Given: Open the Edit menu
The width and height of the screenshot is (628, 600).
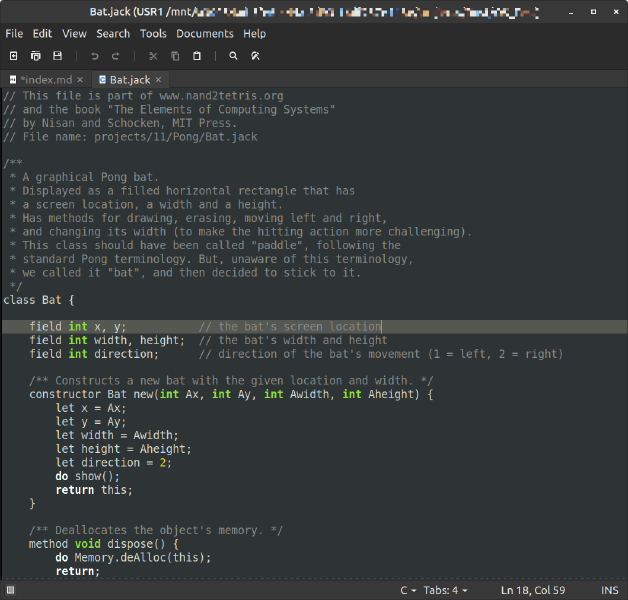Looking at the screenshot, I should click(x=42, y=34).
